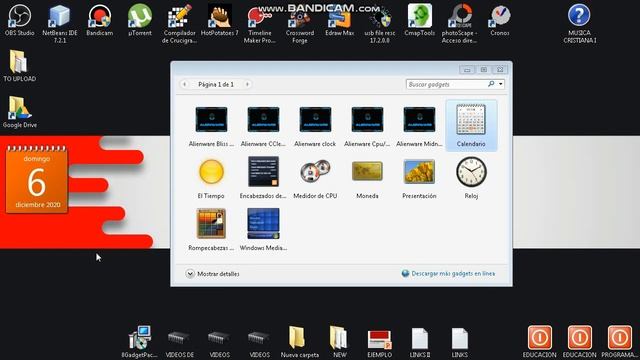This screenshot has width=640, height=360.
Task: Select the NetBeans IDE 7.2.1 shortcut
Action: tap(60, 24)
